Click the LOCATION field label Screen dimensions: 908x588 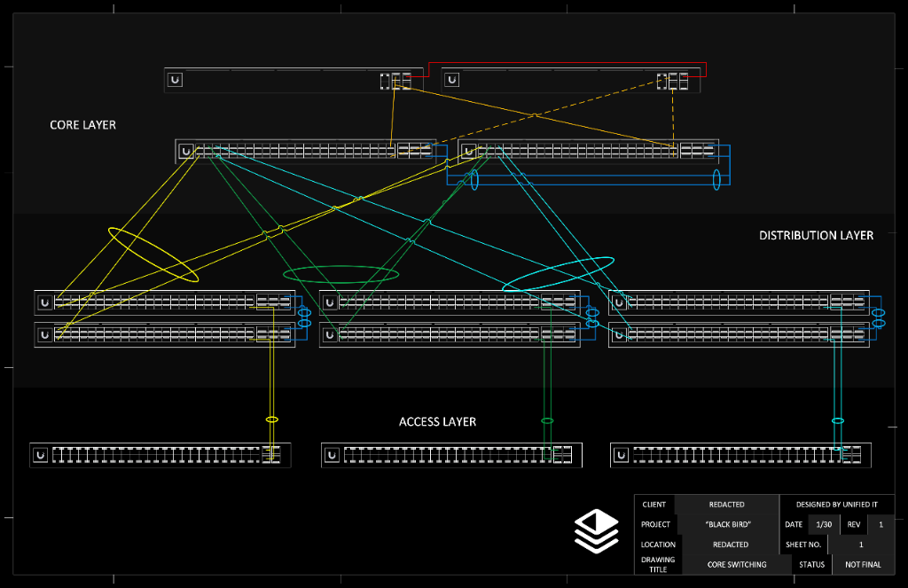pos(658,545)
